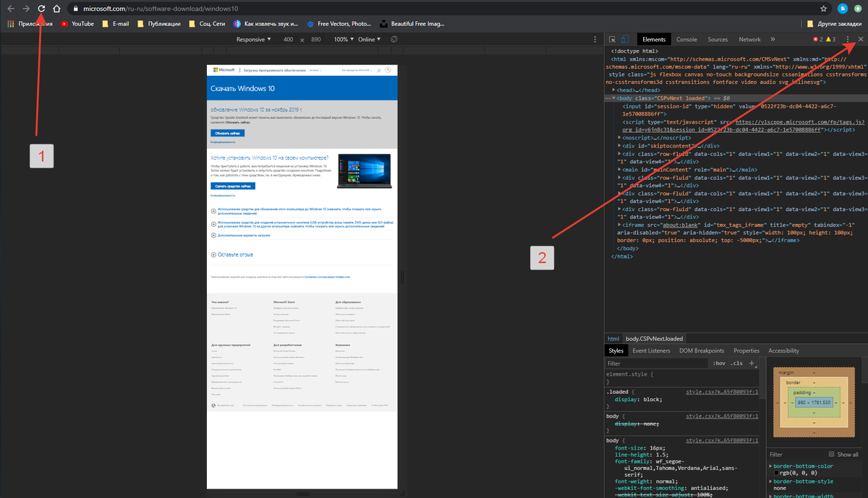This screenshot has height=498, width=868.
Task: Reload the page with the refresh icon
Action: (41, 9)
